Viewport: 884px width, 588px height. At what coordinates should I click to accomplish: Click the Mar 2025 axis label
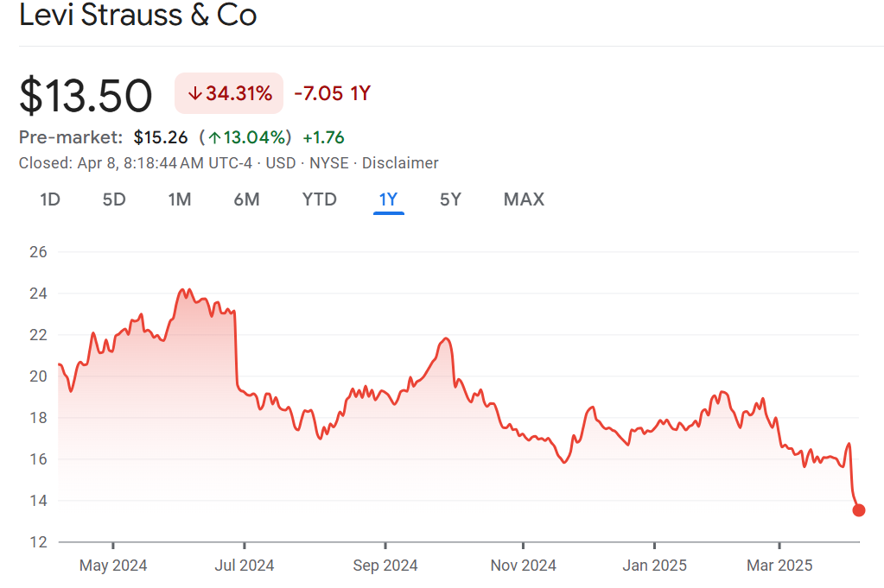click(x=779, y=566)
